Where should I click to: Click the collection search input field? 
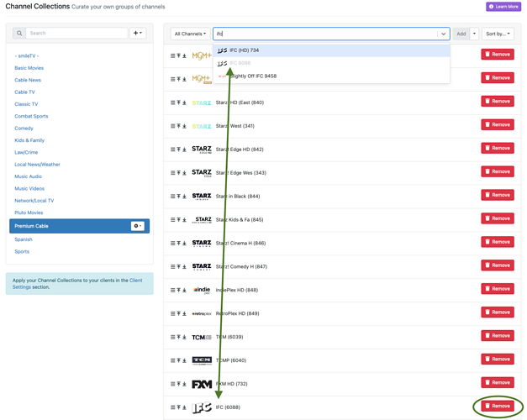(76, 34)
